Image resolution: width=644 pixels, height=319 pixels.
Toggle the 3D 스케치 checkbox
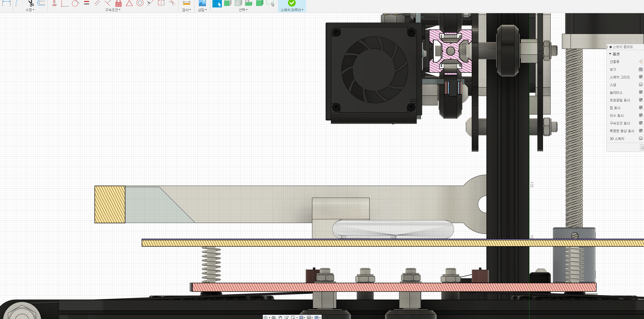point(641,138)
